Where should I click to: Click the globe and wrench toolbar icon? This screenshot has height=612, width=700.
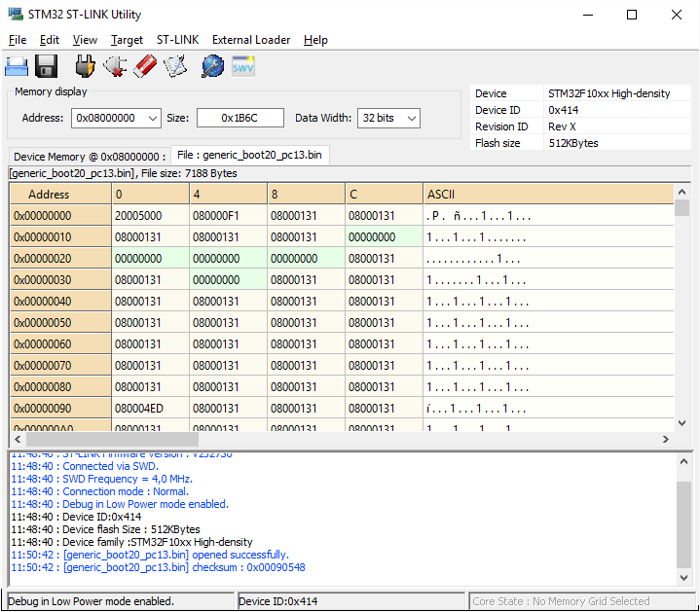212,66
